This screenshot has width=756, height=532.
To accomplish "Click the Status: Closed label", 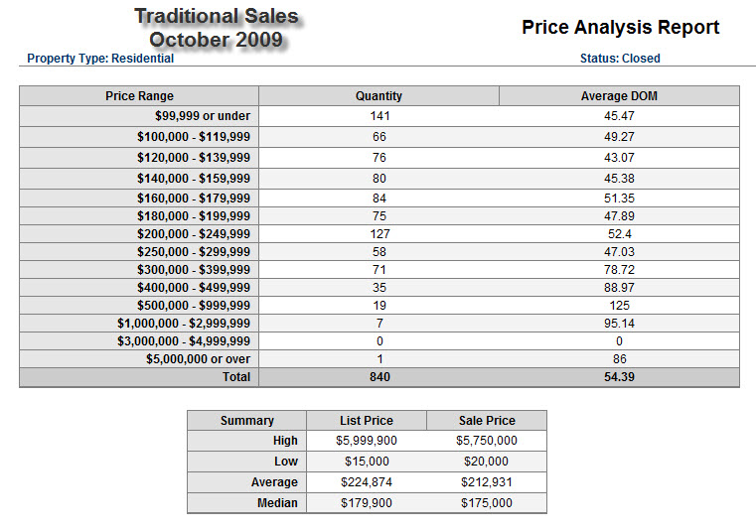I will coord(620,59).
